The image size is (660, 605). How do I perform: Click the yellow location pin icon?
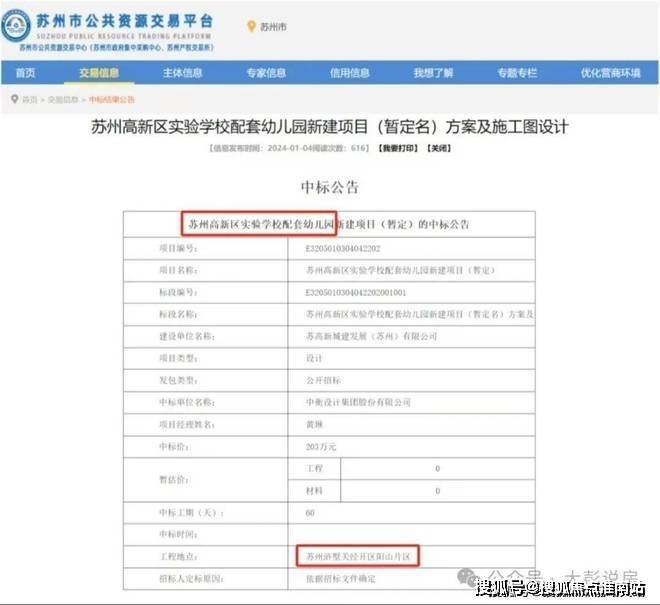251,26
